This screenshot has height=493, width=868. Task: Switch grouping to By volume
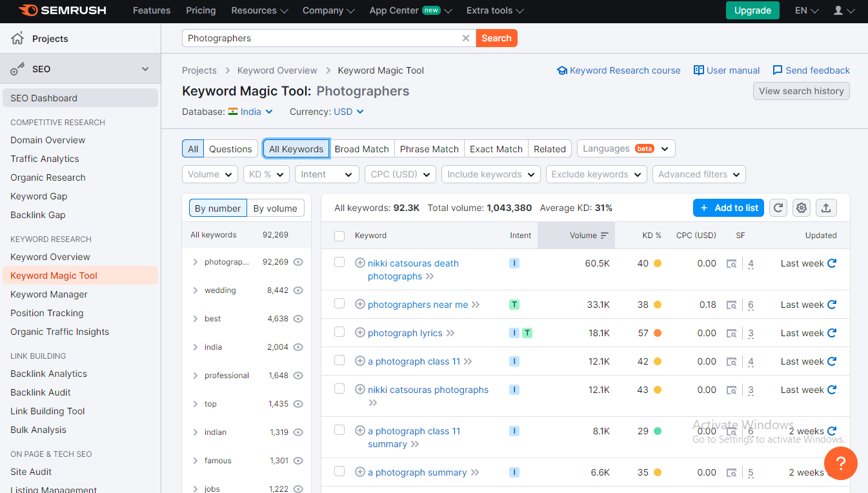275,208
